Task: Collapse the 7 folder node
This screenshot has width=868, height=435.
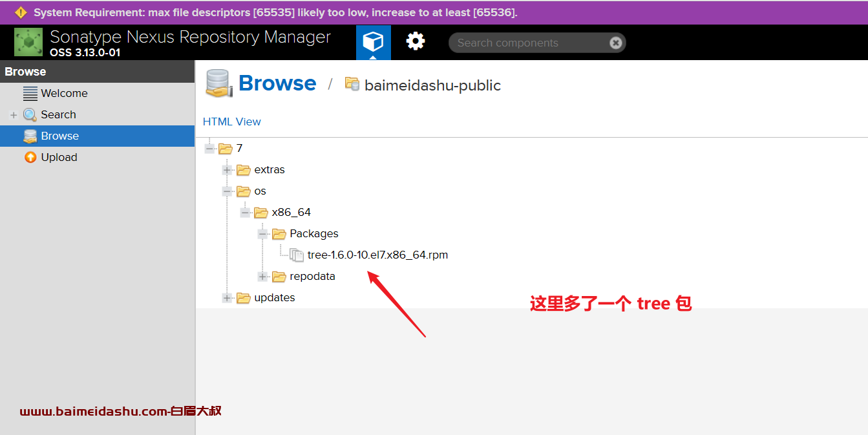Action: point(209,149)
